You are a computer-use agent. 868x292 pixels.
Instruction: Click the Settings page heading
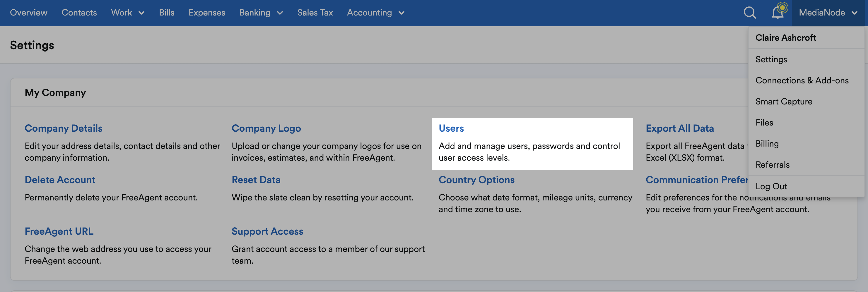tap(32, 45)
